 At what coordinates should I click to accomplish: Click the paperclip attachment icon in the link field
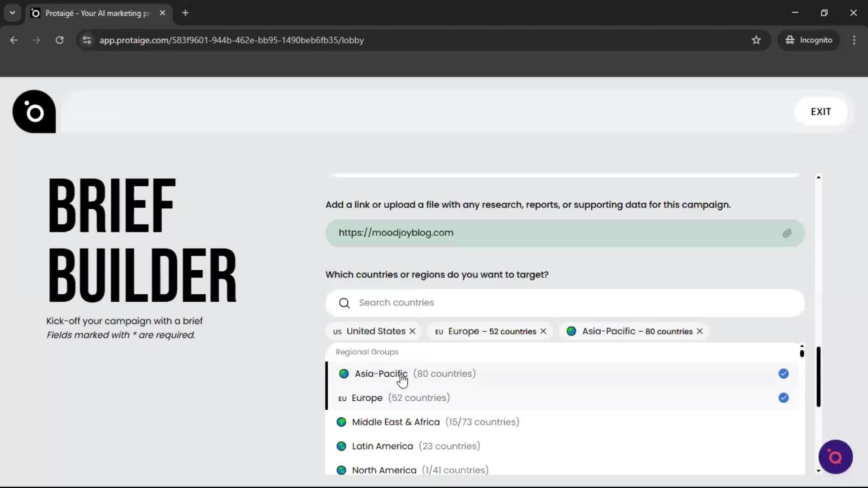click(x=788, y=233)
